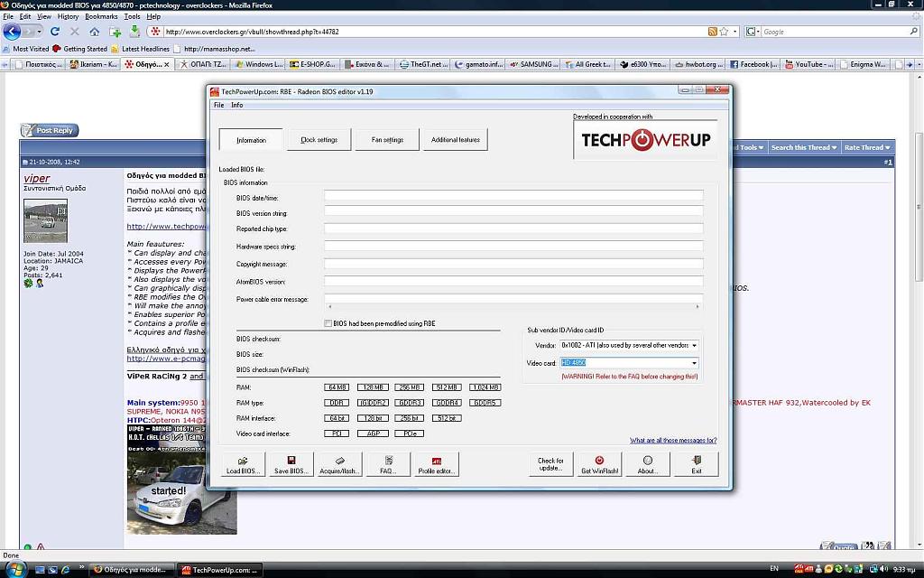The image size is (924, 578).
Task: Click the volume icon in system tray
Action: [883, 569]
